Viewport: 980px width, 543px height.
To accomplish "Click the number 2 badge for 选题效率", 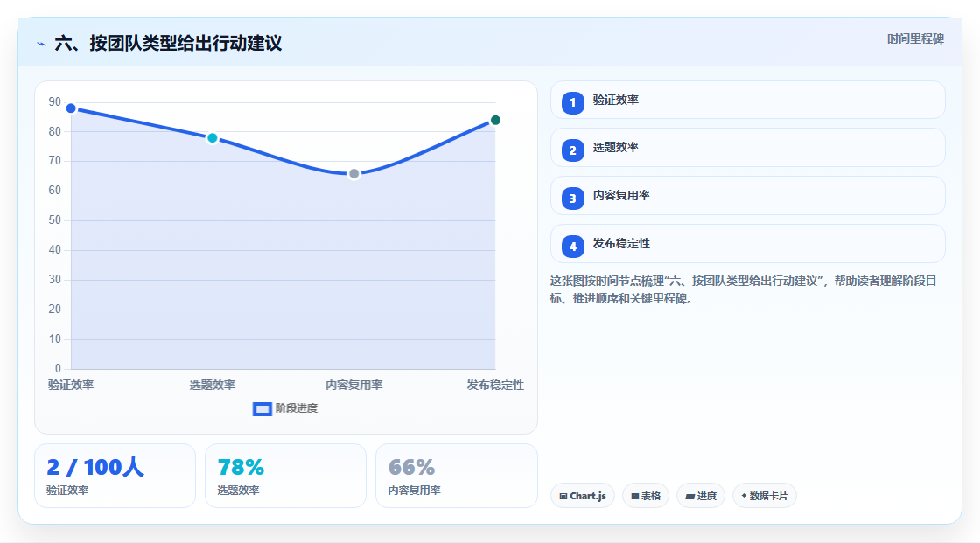I will click(x=572, y=150).
